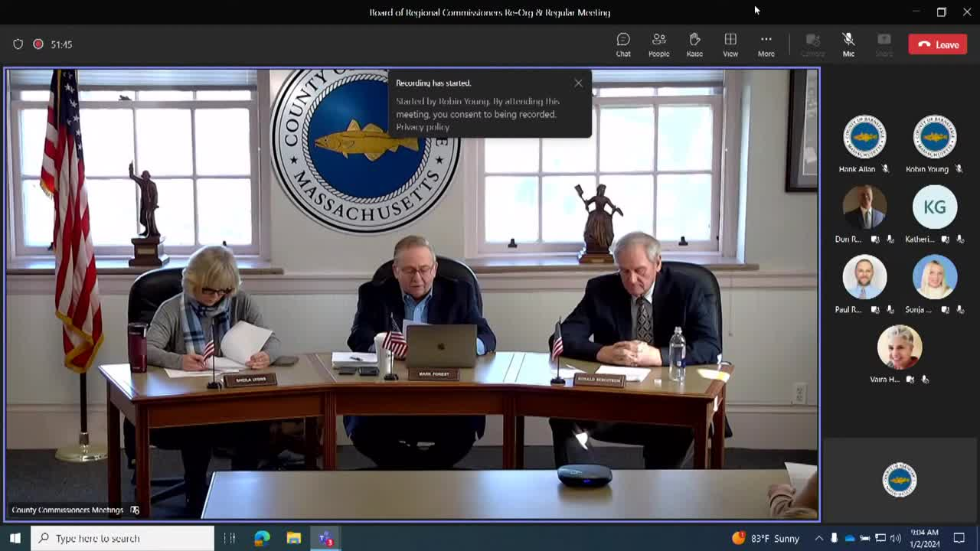The width and height of the screenshot is (980, 551).
Task: Open the Chat panel
Action: tap(623, 44)
